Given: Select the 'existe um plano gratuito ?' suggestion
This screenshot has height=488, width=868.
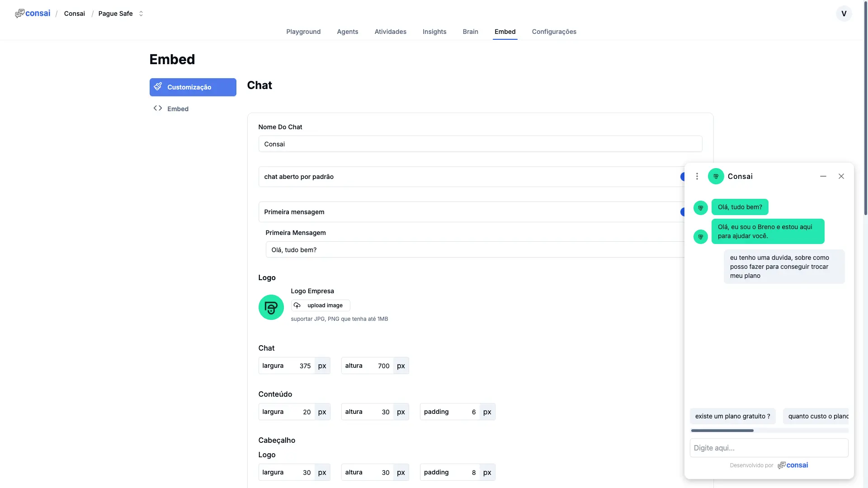Looking at the screenshot, I should [x=732, y=416].
